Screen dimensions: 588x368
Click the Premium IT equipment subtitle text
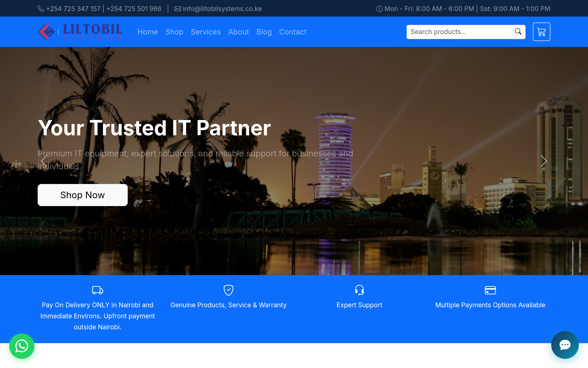point(195,160)
